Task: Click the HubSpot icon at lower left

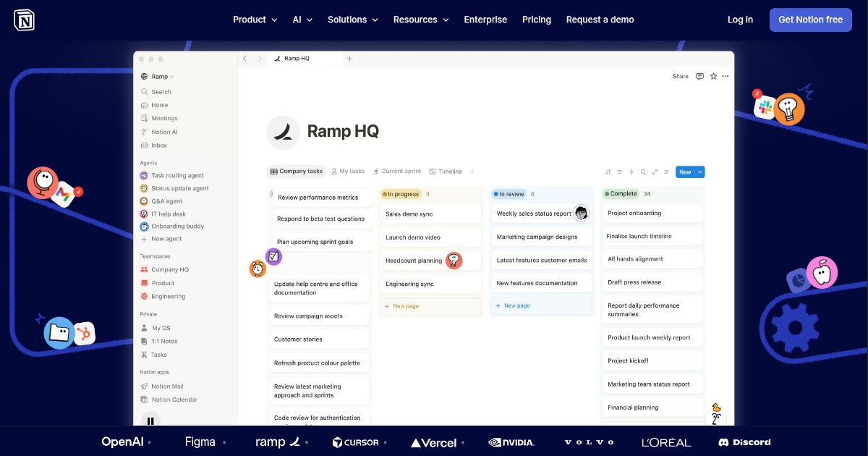Action: [85, 333]
